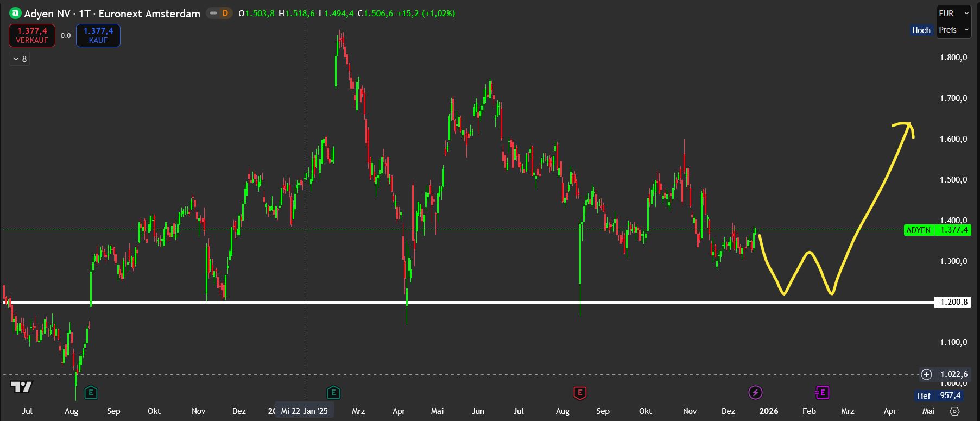Click the red earnings marker near August 2025
This screenshot has width=980, height=421.
pos(580,392)
